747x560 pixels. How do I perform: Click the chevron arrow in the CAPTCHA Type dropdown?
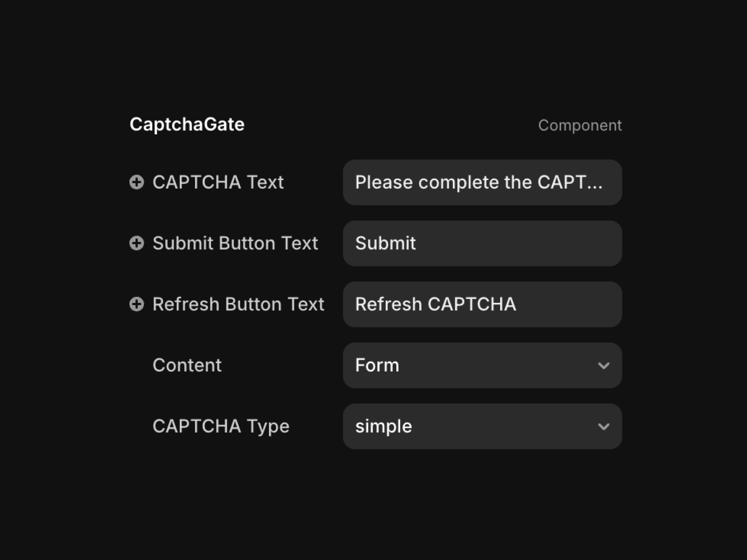[x=604, y=427]
